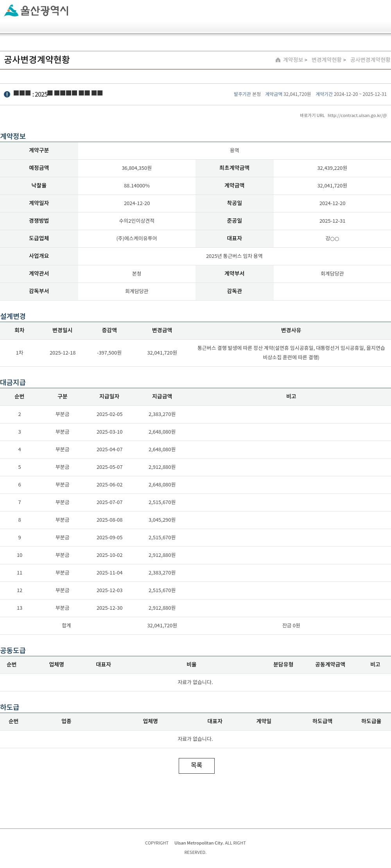The image size is (391, 868).
Task: Click the exclamation info icon beside title
Action: click(x=7, y=94)
